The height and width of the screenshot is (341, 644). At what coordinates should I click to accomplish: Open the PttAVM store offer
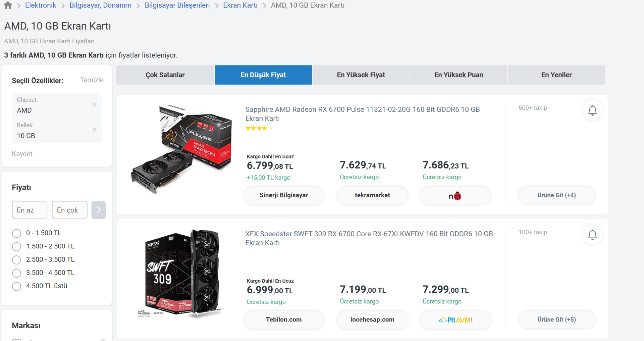click(455, 320)
